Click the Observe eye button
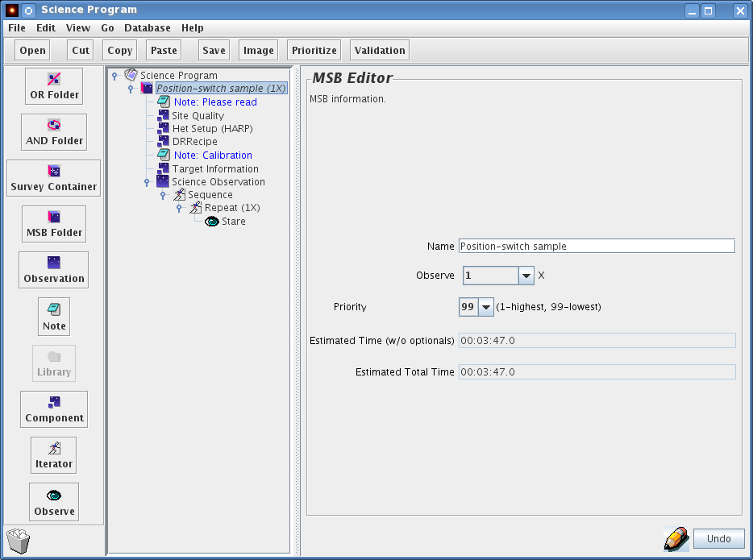The image size is (753, 560). (x=54, y=502)
